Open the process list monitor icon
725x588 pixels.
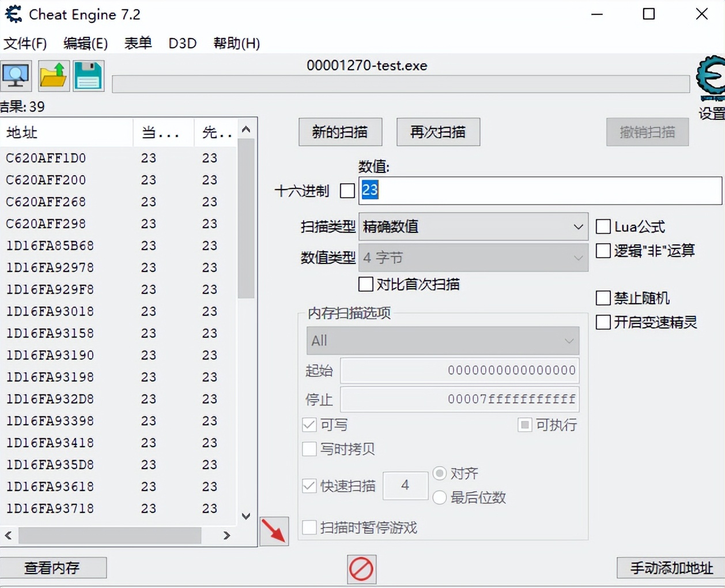pyautogui.click(x=16, y=76)
